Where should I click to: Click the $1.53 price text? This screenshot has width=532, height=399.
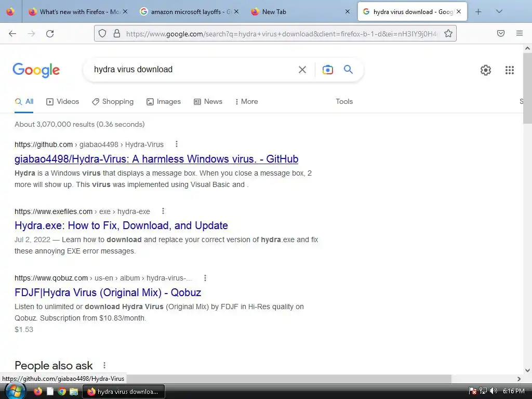pos(24,329)
